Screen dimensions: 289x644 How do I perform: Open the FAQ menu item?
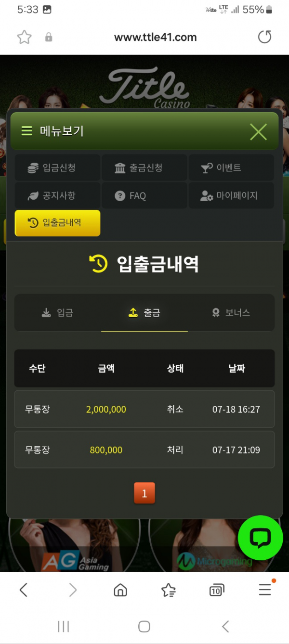(144, 195)
